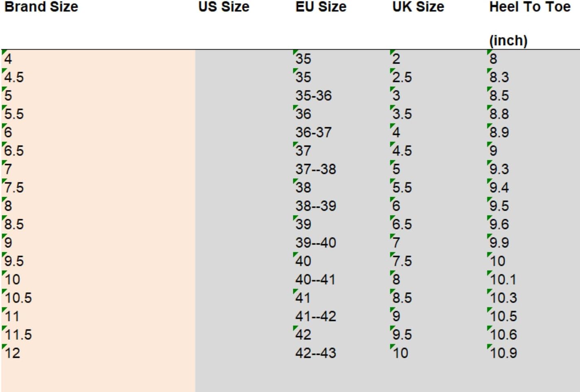
Task: Click heel to toe 10.6 cell
Action: click(x=503, y=335)
